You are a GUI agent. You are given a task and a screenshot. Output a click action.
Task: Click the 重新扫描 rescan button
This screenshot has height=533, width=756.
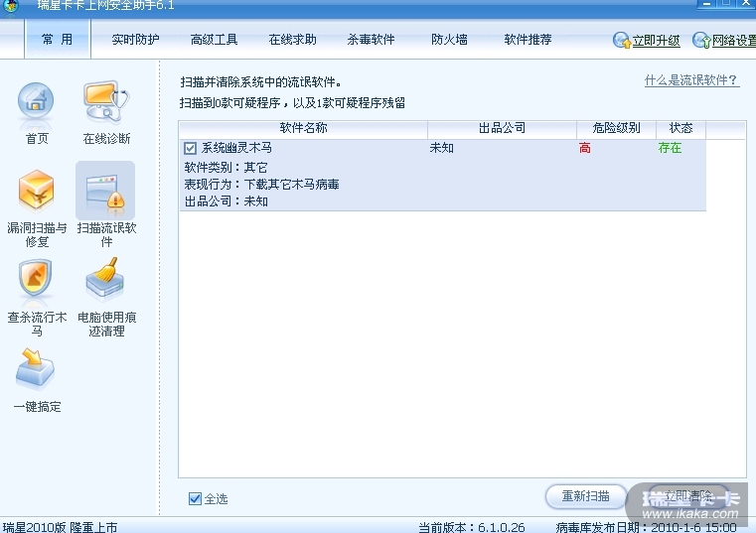(x=586, y=496)
